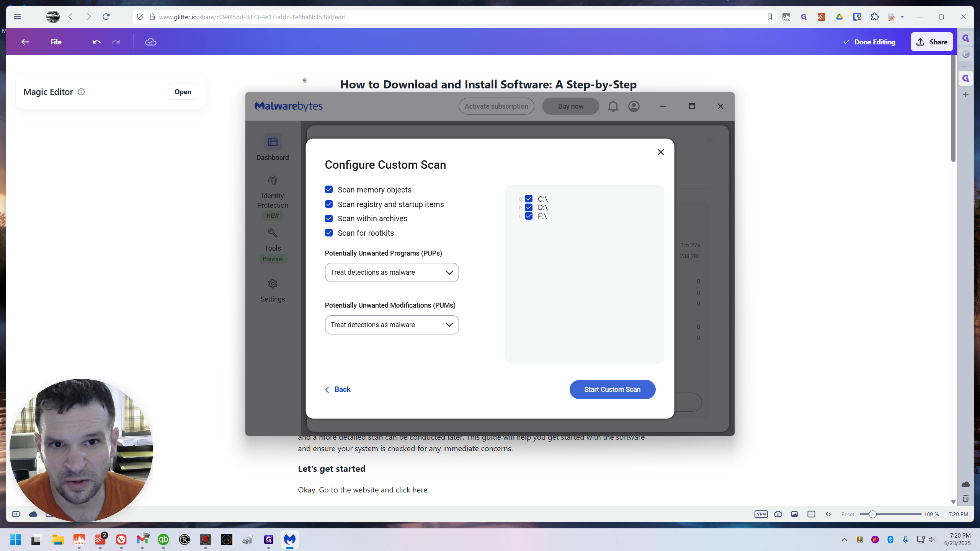Show Magic Editor info tooltip icon
Screen dimensions: 980x551
click(x=81, y=92)
